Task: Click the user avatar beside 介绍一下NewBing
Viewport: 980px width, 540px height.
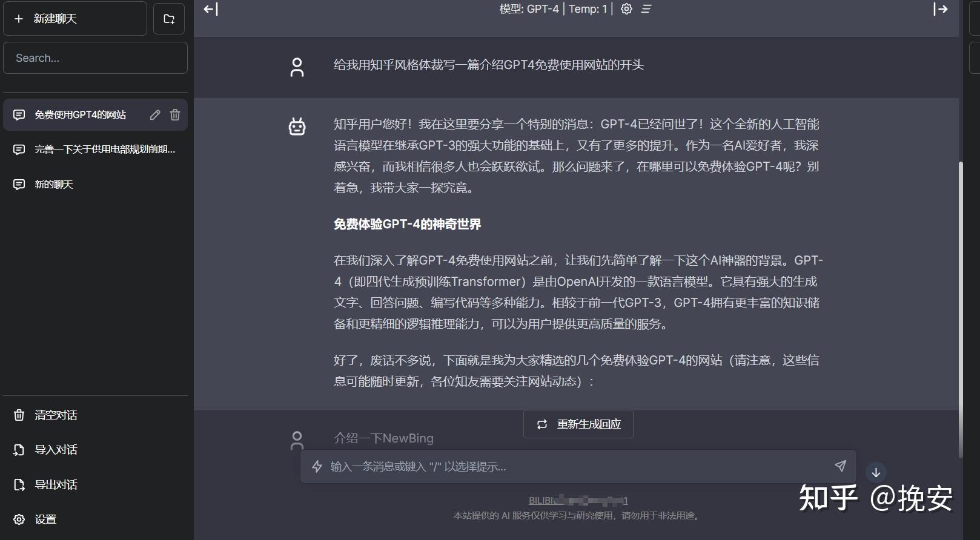Action: click(x=297, y=440)
